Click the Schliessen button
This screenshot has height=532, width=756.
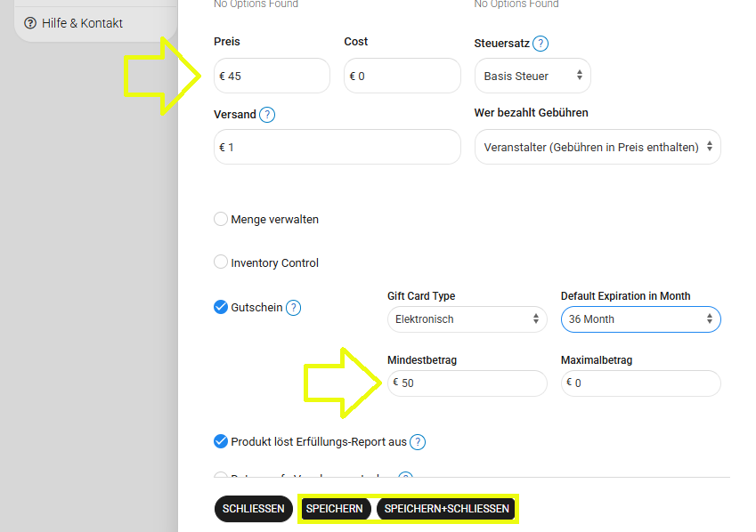point(253,509)
